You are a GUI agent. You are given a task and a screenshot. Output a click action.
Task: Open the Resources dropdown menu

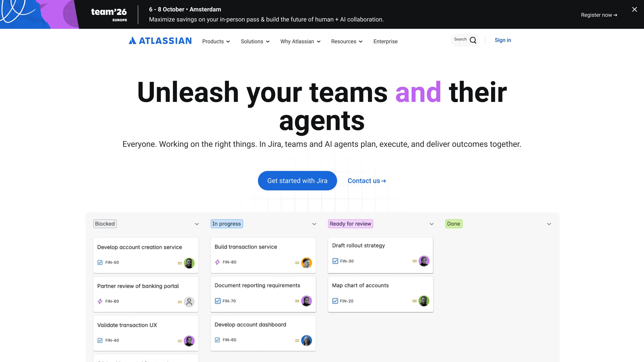(347, 41)
